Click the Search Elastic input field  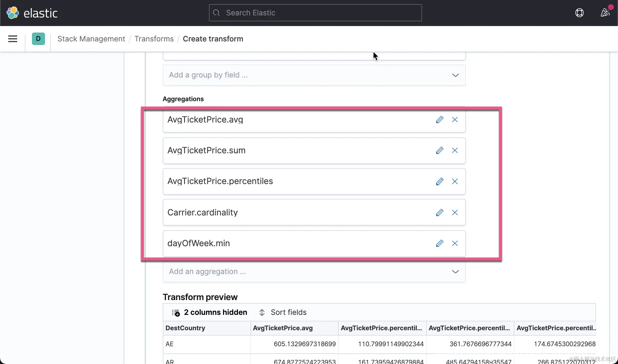coord(315,13)
